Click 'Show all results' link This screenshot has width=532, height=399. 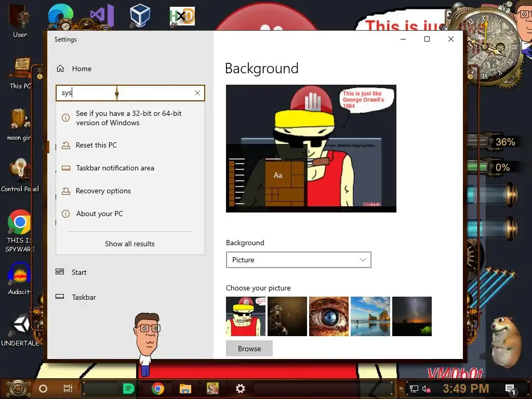[x=129, y=244]
